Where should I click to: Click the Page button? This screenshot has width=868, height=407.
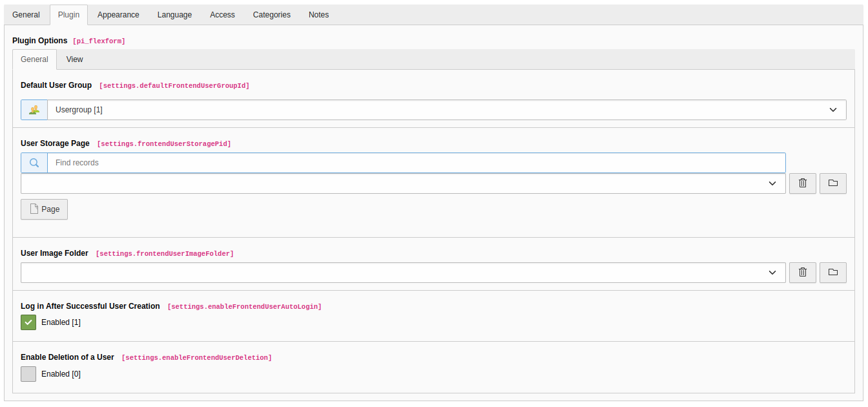(44, 209)
